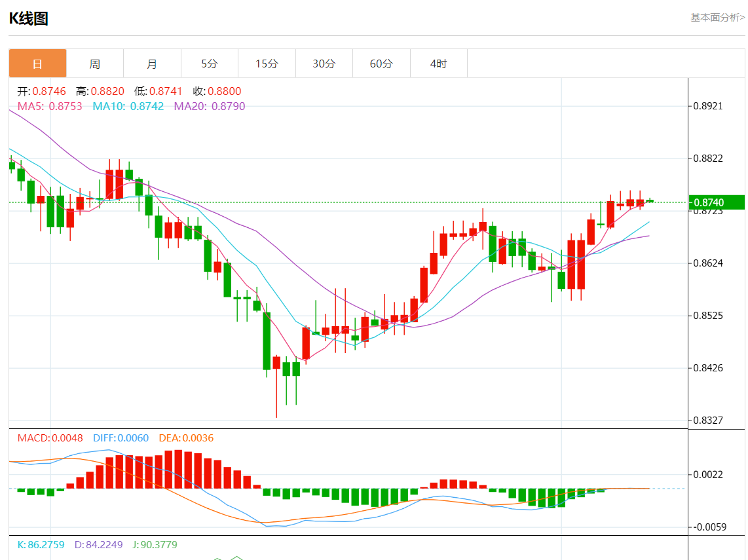The width and height of the screenshot is (748, 560).
Task: Click the green current price tag 0.8740
Action: click(717, 202)
